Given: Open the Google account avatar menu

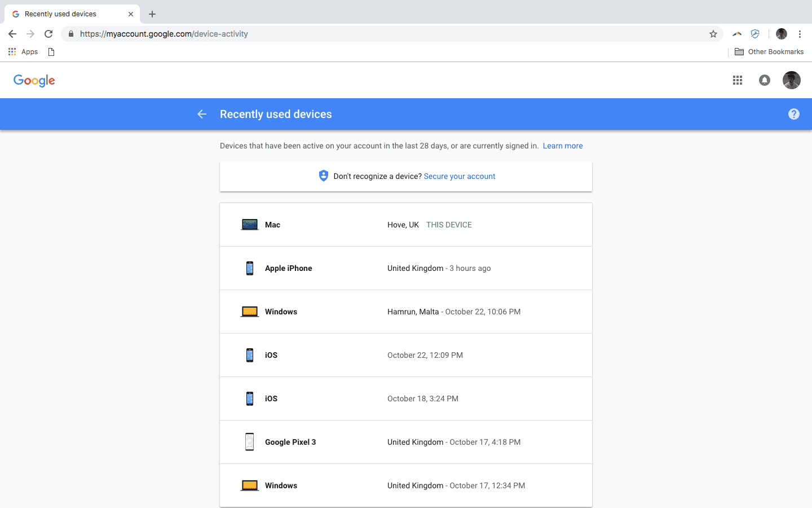Looking at the screenshot, I should [x=792, y=80].
